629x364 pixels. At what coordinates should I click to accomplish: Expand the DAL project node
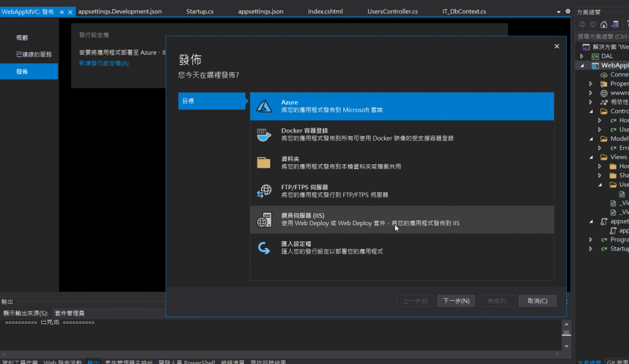(582, 56)
